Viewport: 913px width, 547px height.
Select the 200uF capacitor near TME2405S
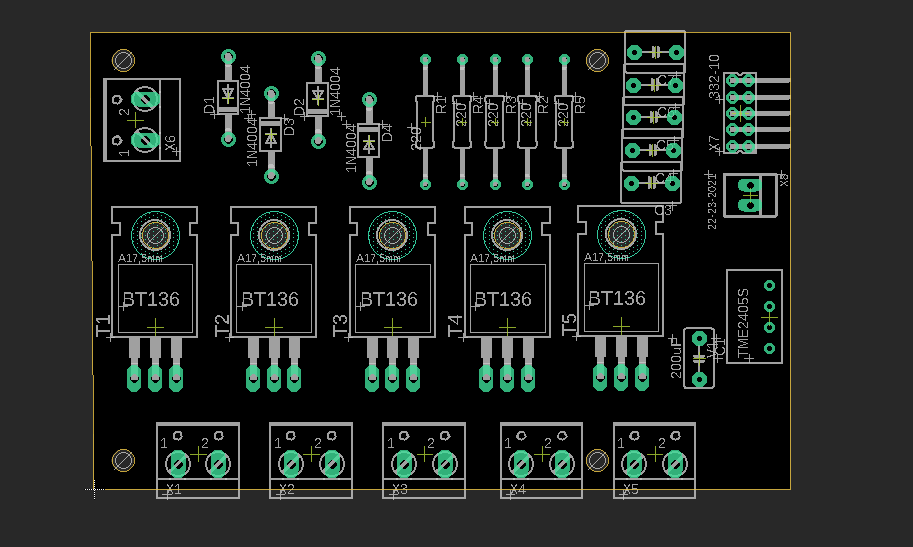tap(699, 357)
